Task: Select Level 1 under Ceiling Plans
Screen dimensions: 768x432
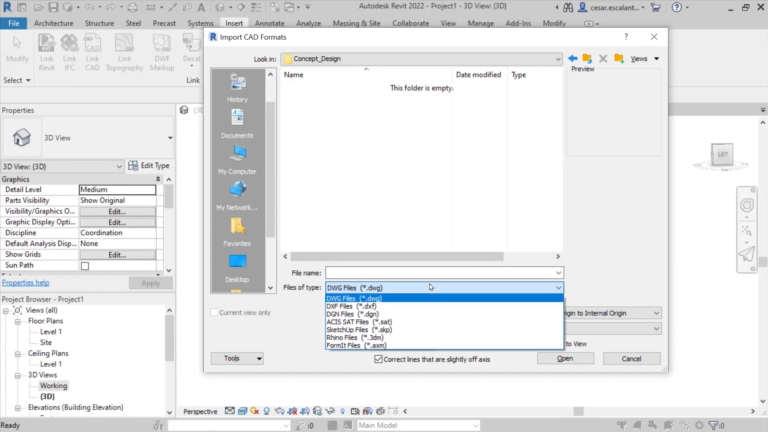Action: click(x=51, y=364)
